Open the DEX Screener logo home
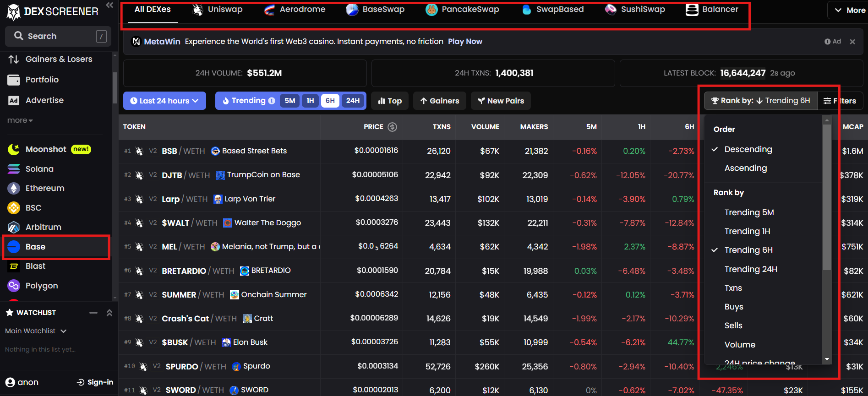Screen dimensions: 868x396 tap(53, 11)
